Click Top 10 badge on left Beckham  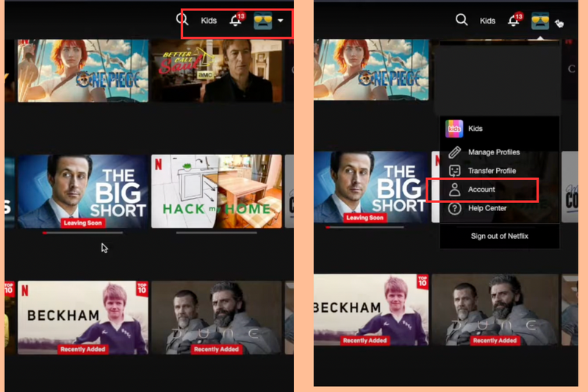(142, 289)
